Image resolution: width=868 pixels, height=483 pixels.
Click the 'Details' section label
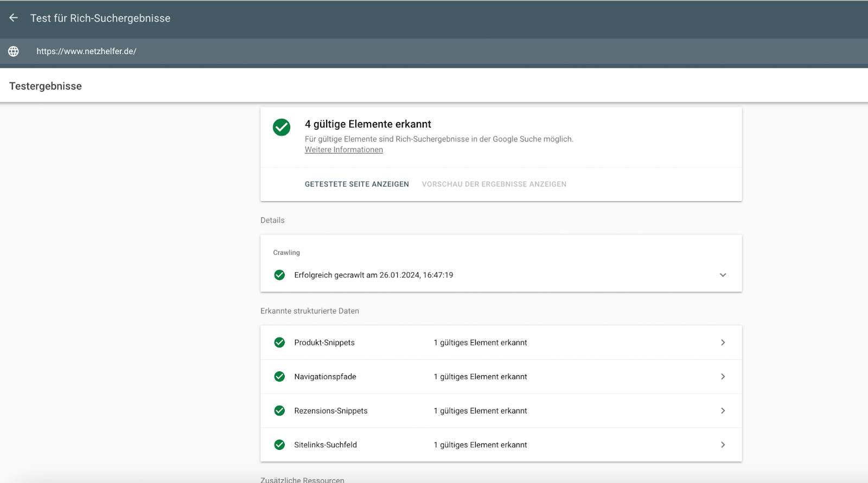tap(272, 220)
